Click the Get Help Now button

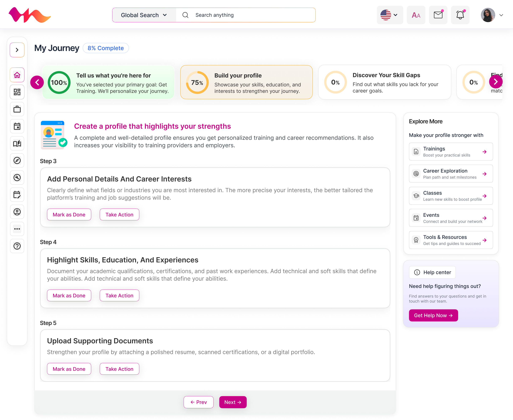(x=433, y=316)
